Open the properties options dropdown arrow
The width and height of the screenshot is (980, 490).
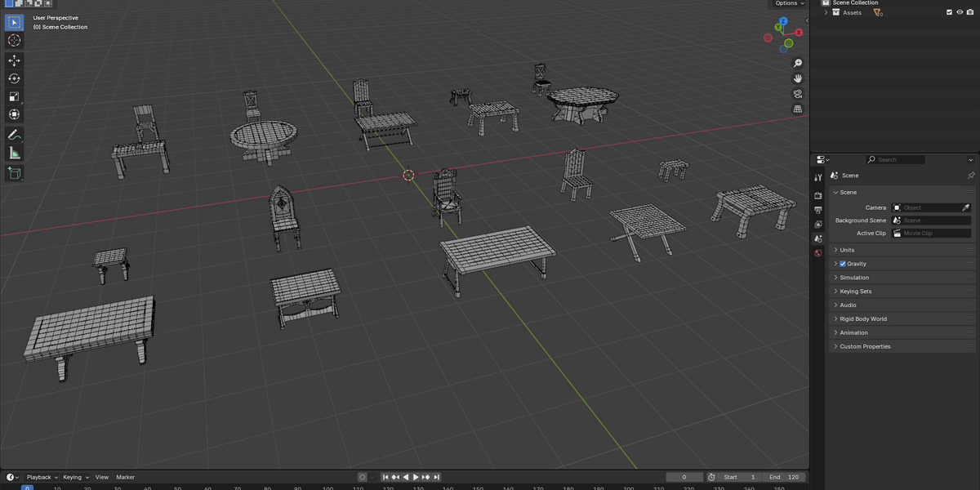tap(971, 160)
